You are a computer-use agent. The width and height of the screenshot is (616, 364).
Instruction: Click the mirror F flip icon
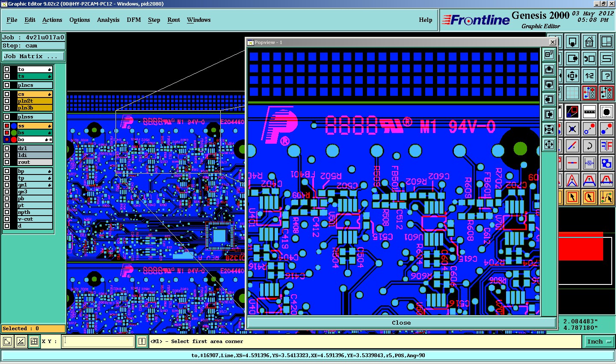click(x=607, y=145)
